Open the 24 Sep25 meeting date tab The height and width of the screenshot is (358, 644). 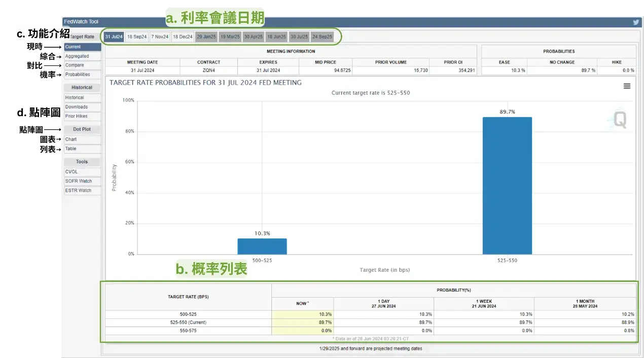[x=323, y=37]
